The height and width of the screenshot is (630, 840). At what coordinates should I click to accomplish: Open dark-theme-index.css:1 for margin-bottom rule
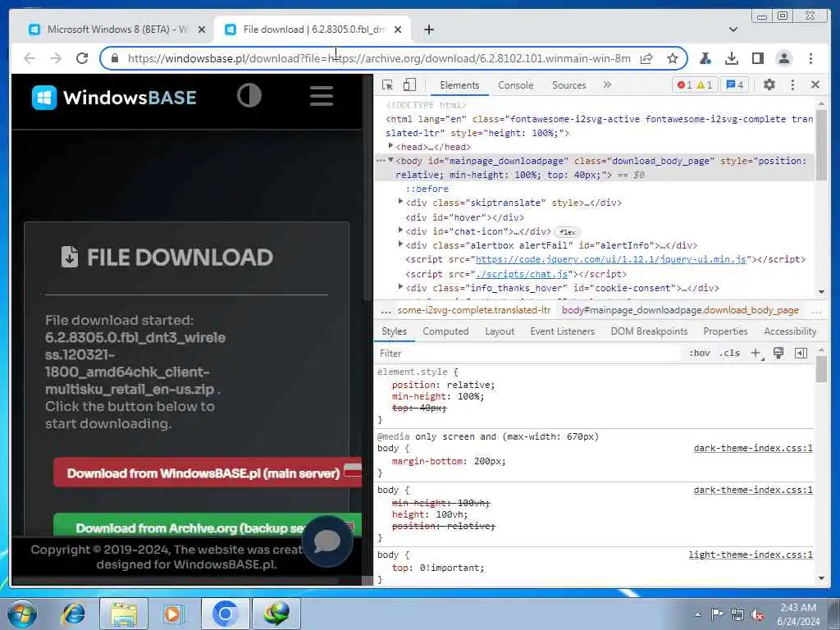[x=753, y=448]
